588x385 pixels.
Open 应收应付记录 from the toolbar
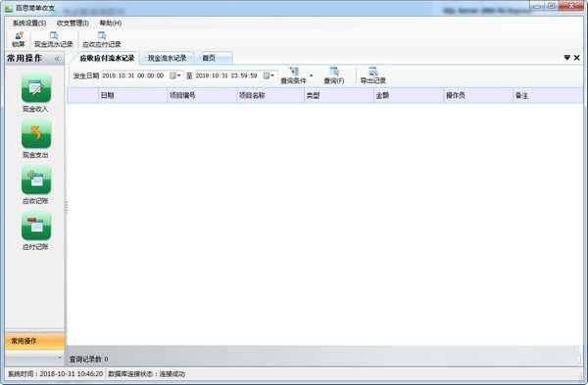pos(102,40)
